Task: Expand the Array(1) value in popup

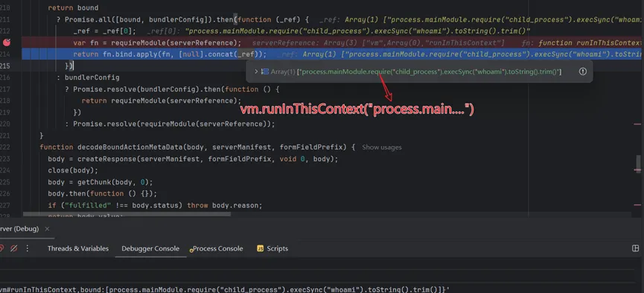Action: click(256, 72)
